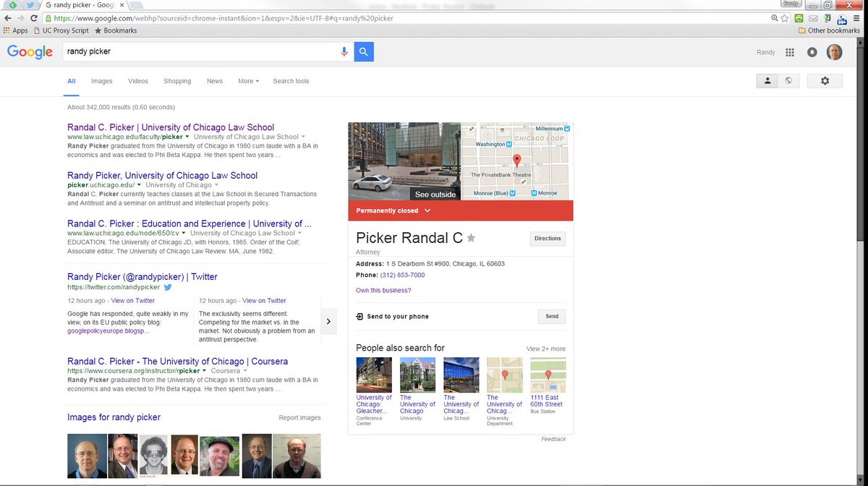
Task: Select the Images search tab
Action: [x=102, y=81]
